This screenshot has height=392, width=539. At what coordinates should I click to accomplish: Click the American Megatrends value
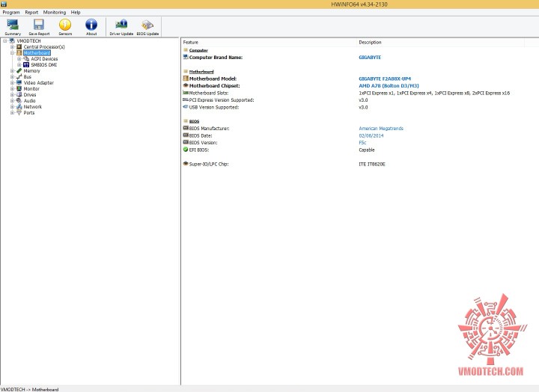click(381, 129)
